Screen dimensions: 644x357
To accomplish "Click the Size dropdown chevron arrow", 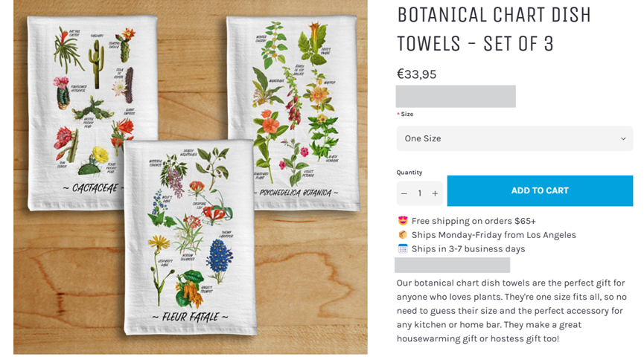I will pos(623,138).
